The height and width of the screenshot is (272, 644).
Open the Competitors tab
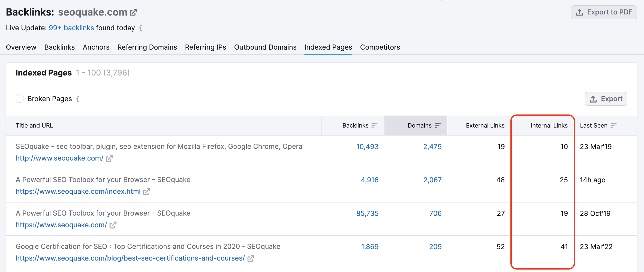pos(380,47)
